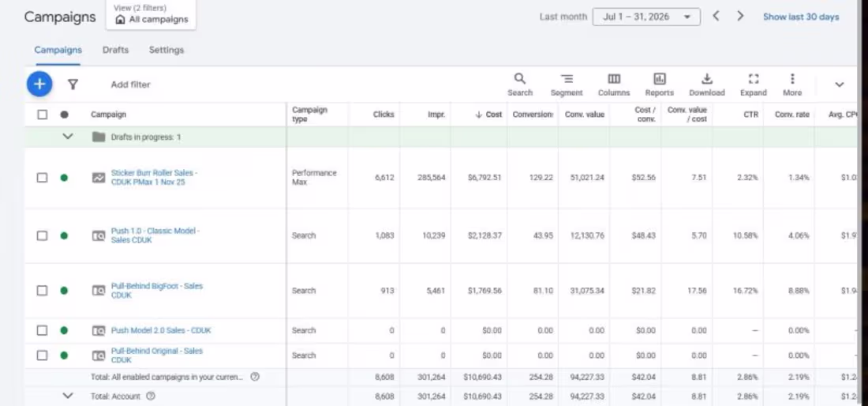Open the funnel filter icon
This screenshot has height=406, width=868.
(73, 85)
